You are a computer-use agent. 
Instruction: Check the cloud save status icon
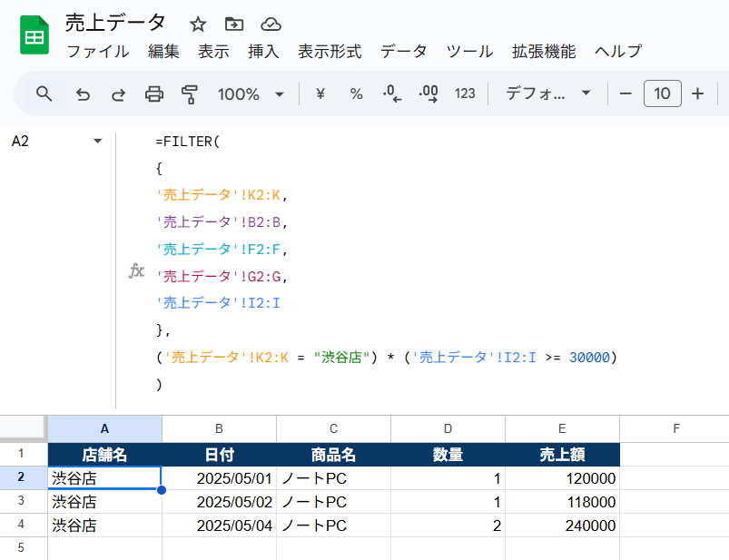point(271,24)
